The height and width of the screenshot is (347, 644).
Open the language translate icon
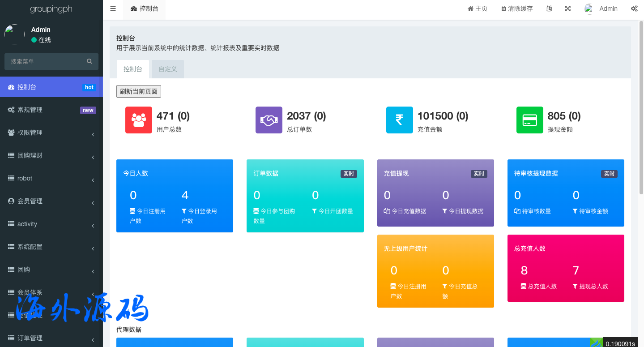pyautogui.click(x=549, y=9)
